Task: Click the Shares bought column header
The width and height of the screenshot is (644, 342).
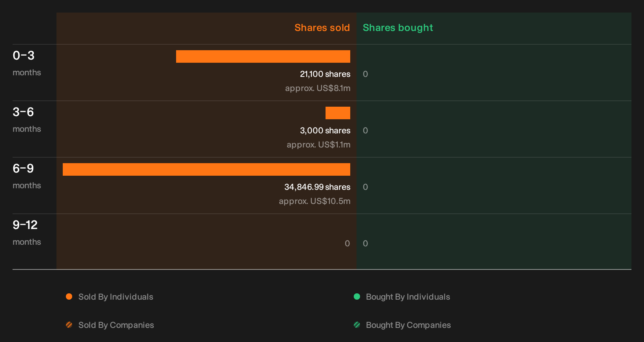Action: pos(398,28)
